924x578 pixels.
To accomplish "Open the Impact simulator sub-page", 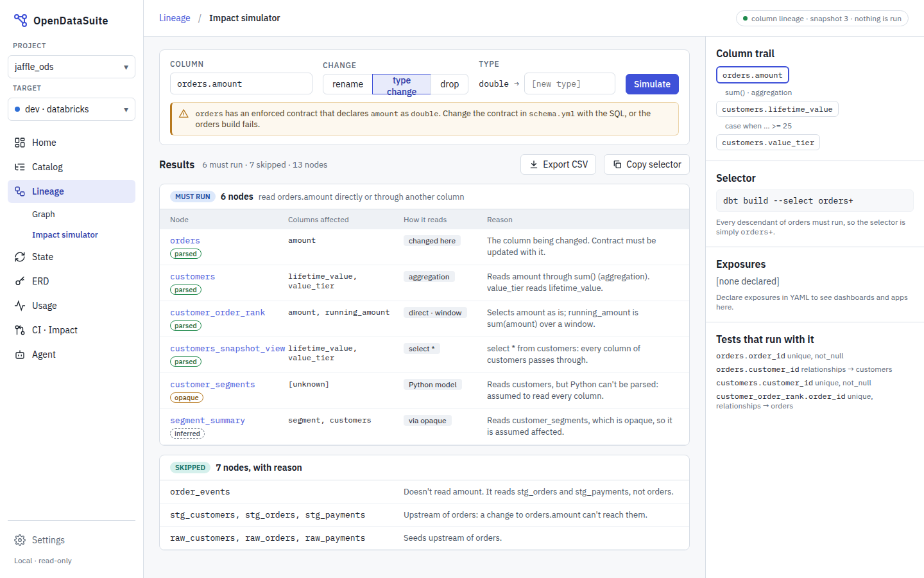I will tap(65, 235).
